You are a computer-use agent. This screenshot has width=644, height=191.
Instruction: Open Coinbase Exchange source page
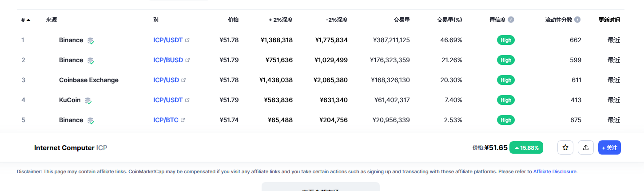click(89, 80)
